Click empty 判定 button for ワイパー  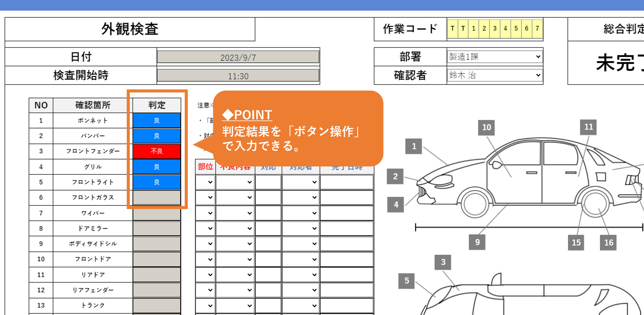157,213
